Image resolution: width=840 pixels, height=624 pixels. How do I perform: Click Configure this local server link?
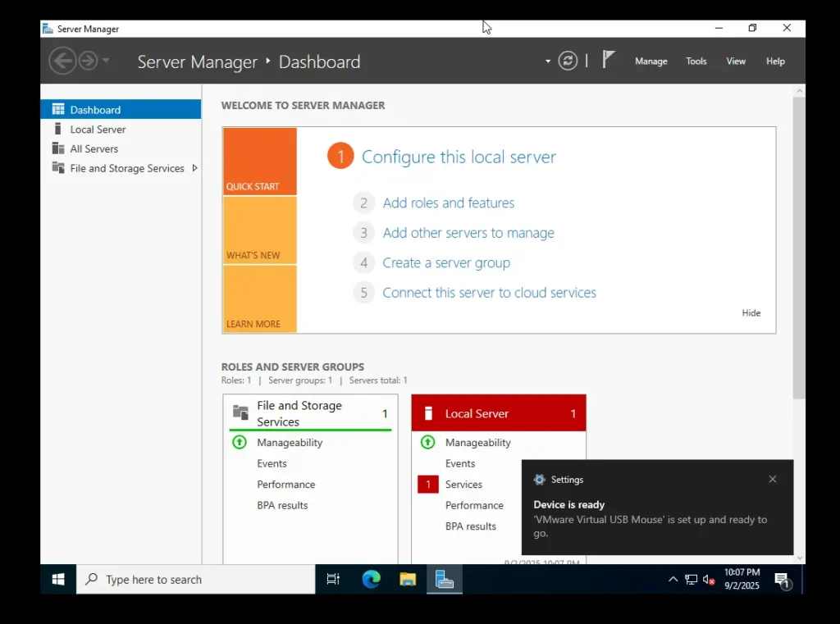pyautogui.click(x=459, y=157)
